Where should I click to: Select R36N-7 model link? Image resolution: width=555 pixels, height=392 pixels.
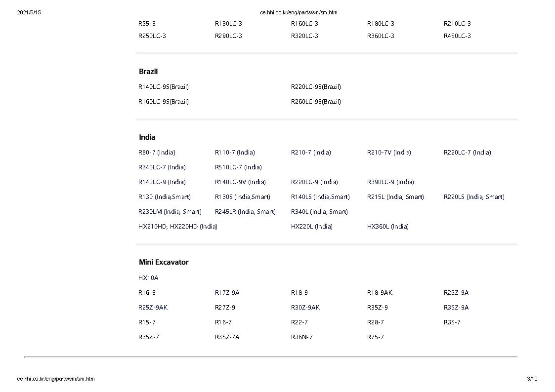(x=301, y=338)
